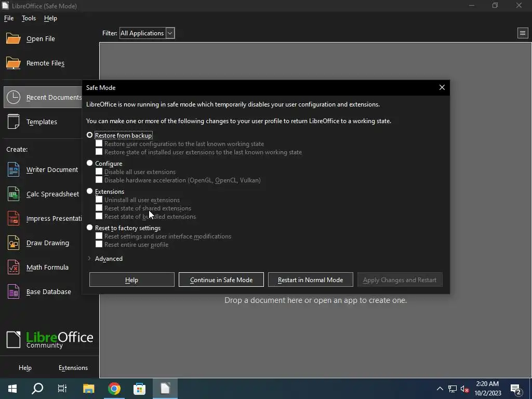Click the Remote Files folder icon

click(13, 63)
